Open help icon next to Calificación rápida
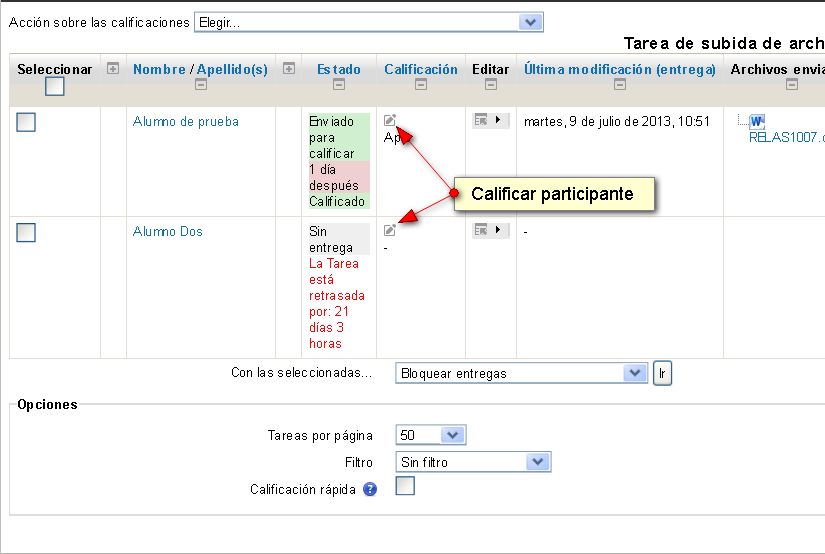The height and width of the screenshot is (554, 825). 370,490
